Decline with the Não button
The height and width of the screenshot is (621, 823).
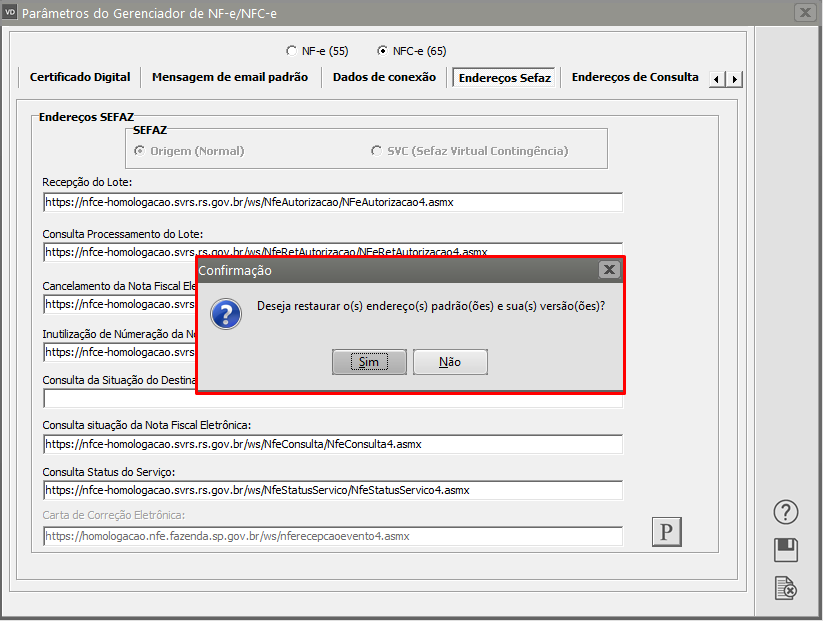[x=450, y=362]
